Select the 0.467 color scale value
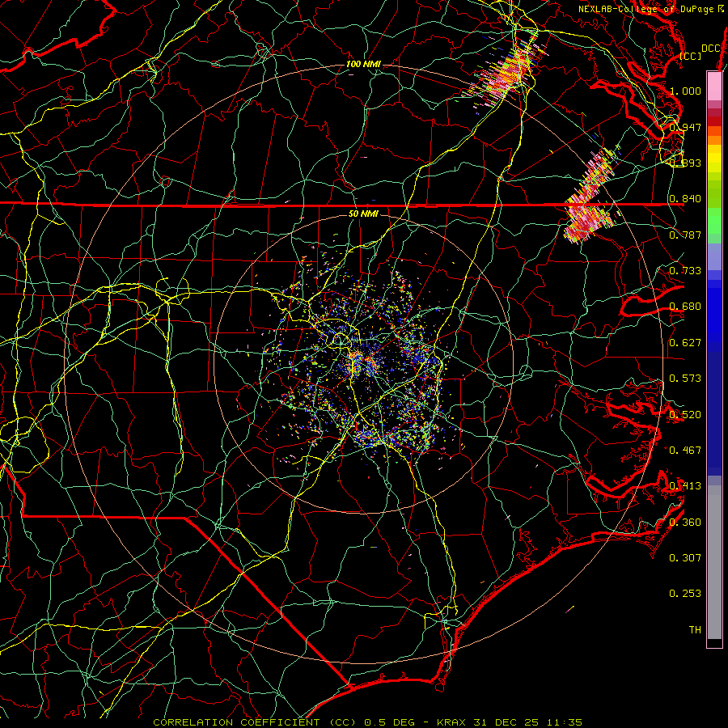This screenshot has height=728, width=728. tap(685, 450)
